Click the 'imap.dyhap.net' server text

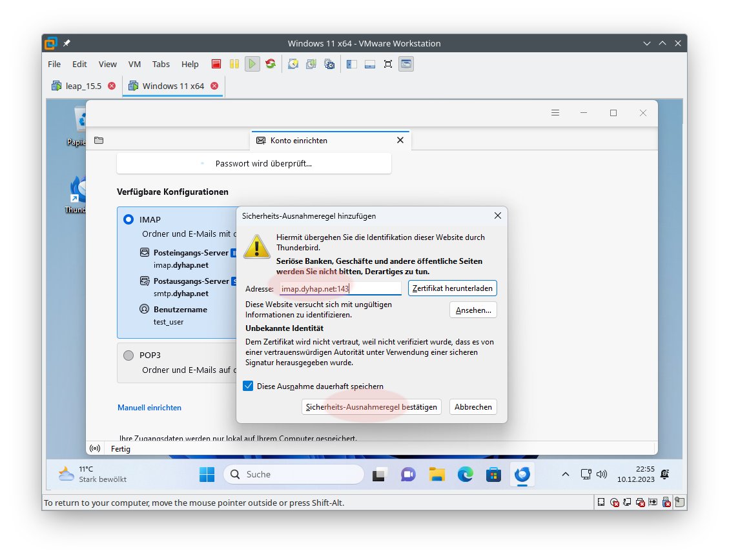point(181,265)
